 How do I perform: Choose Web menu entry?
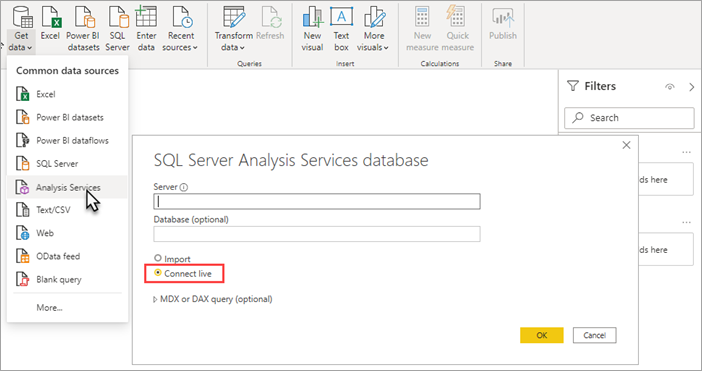coord(67,233)
